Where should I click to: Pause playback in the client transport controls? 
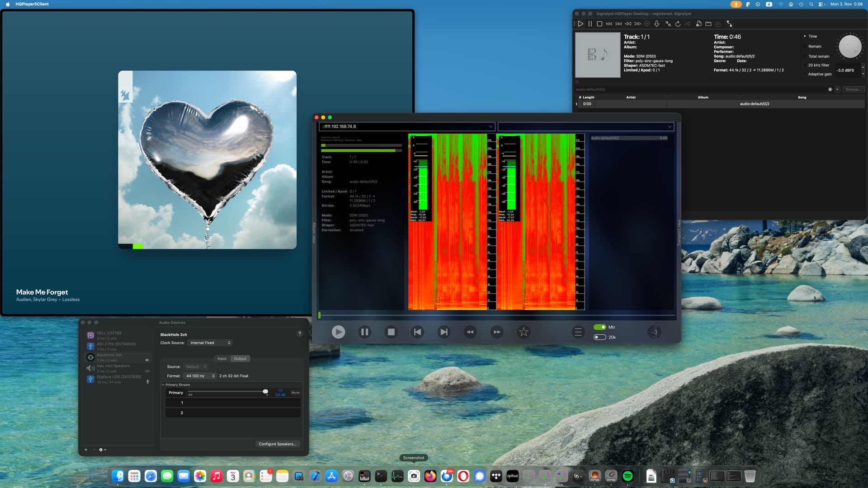coord(364,332)
